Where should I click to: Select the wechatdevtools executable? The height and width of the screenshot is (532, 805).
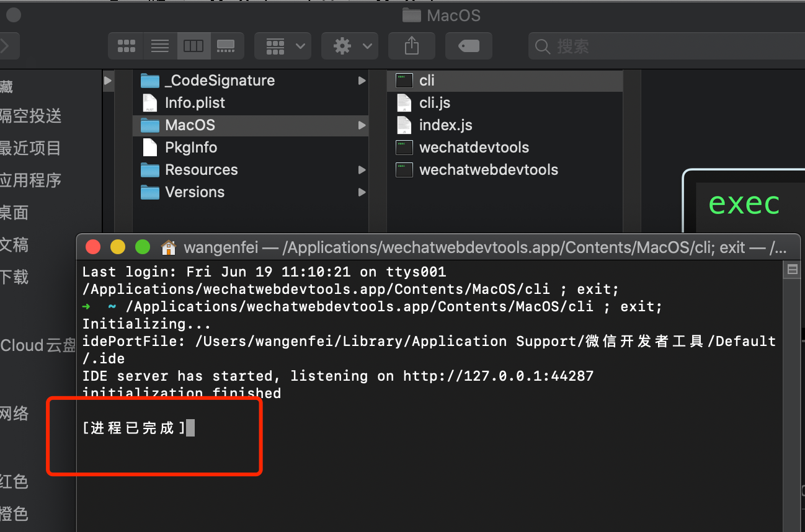[x=505, y=148]
